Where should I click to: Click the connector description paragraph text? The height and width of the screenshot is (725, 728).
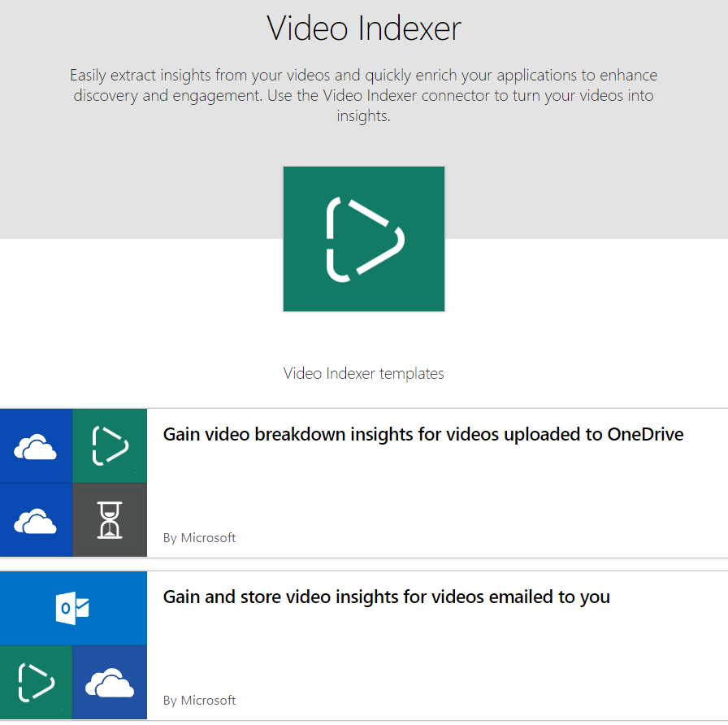coord(363,96)
